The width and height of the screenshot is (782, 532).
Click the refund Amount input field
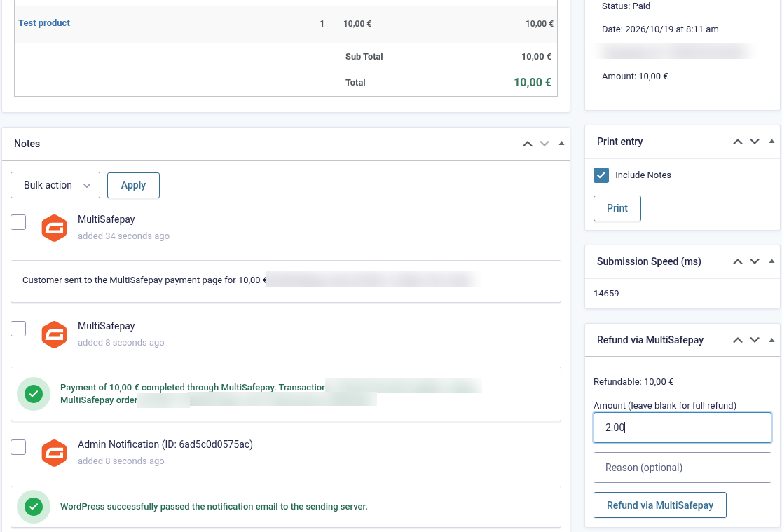click(x=682, y=428)
